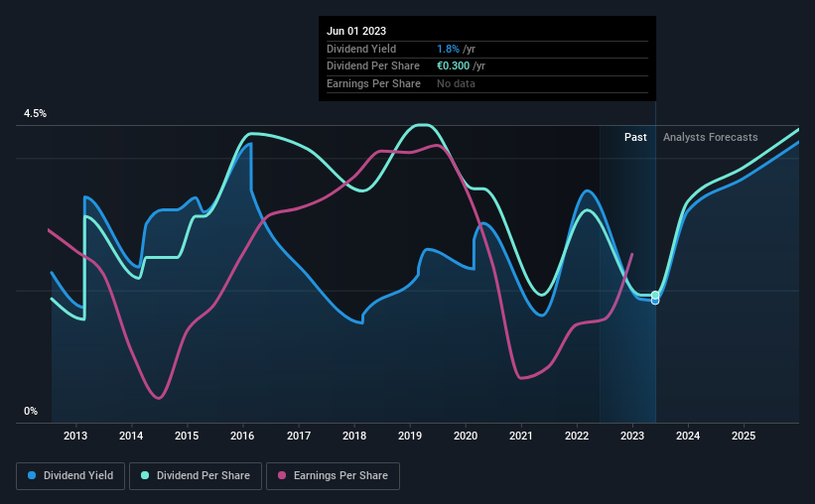Viewport: 815px width, 504px height.
Task: Click the 2020 x-axis label
Action: (x=466, y=436)
